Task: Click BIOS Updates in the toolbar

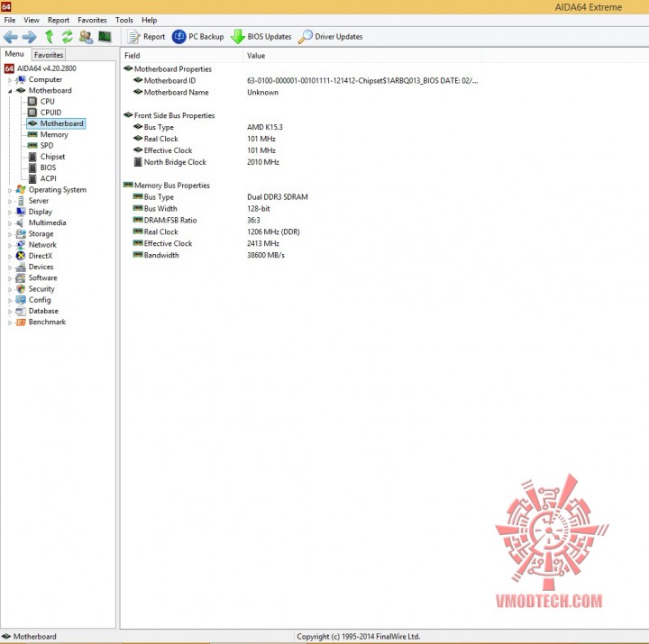Action: tap(261, 37)
